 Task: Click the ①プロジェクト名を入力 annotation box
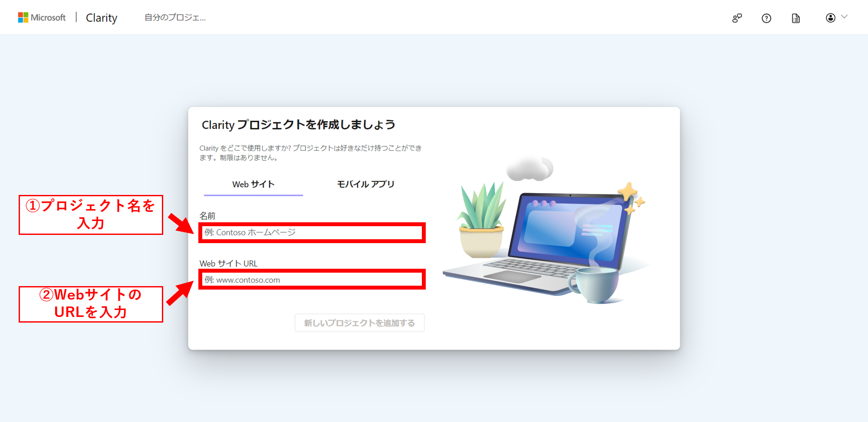pos(91,214)
